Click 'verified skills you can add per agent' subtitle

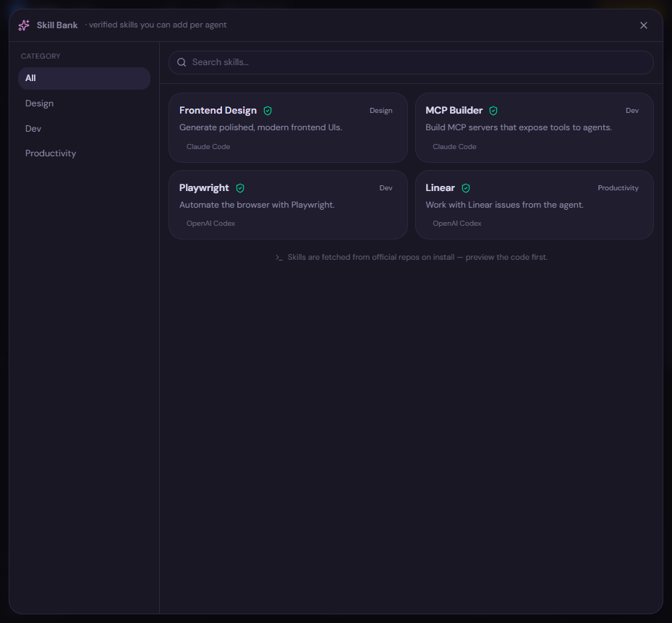[x=157, y=25]
